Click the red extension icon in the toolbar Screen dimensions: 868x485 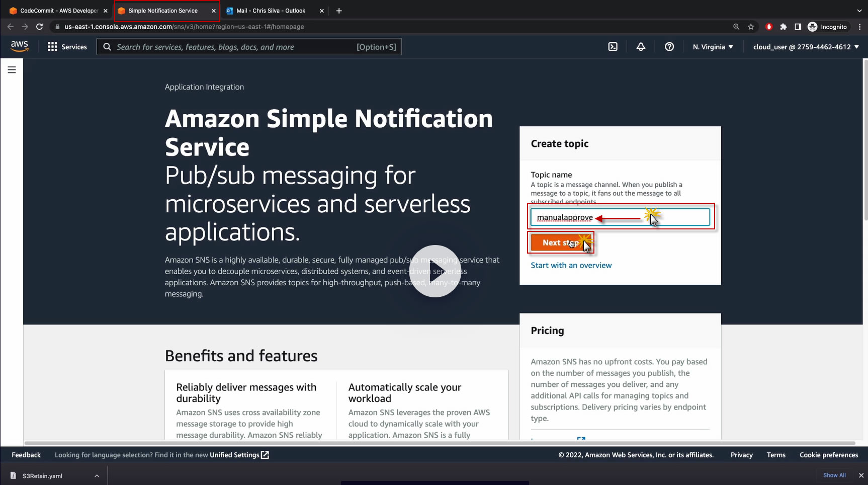click(x=768, y=27)
